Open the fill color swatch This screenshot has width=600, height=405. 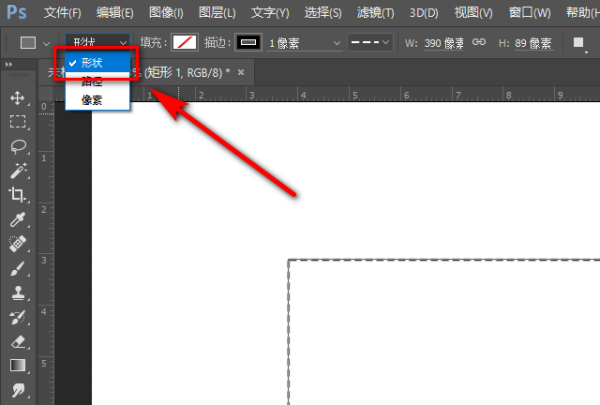[x=184, y=42]
